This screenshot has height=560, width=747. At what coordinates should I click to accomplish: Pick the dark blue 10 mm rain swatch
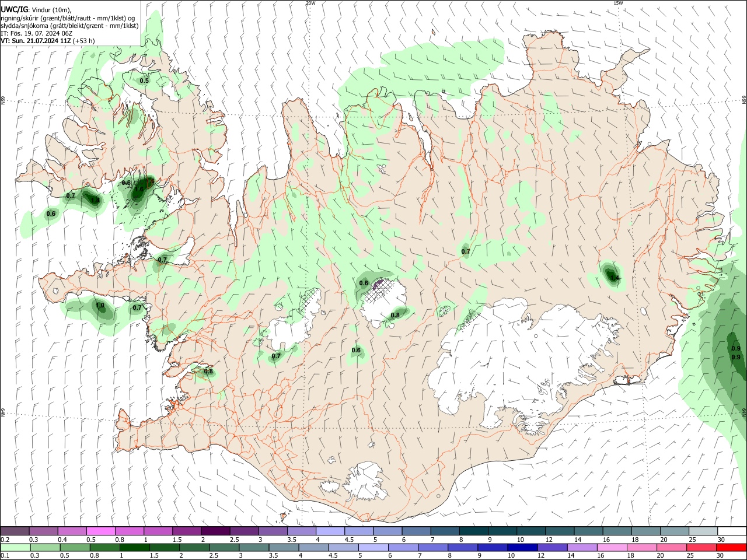[x=522, y=548]
